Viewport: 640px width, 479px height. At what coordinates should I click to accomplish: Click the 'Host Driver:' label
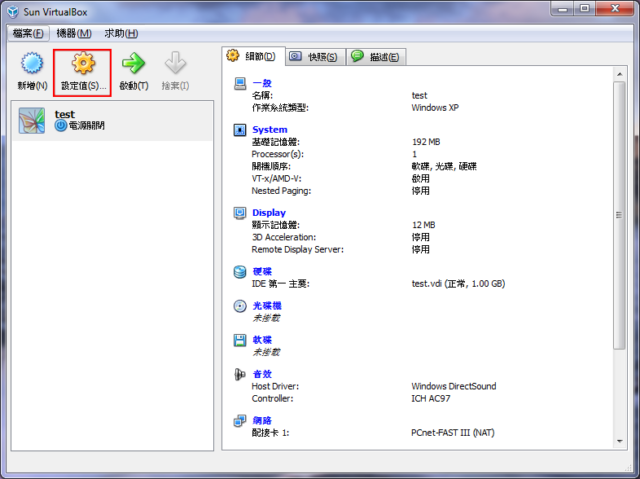pyautogui.click(x=275, y=386)
